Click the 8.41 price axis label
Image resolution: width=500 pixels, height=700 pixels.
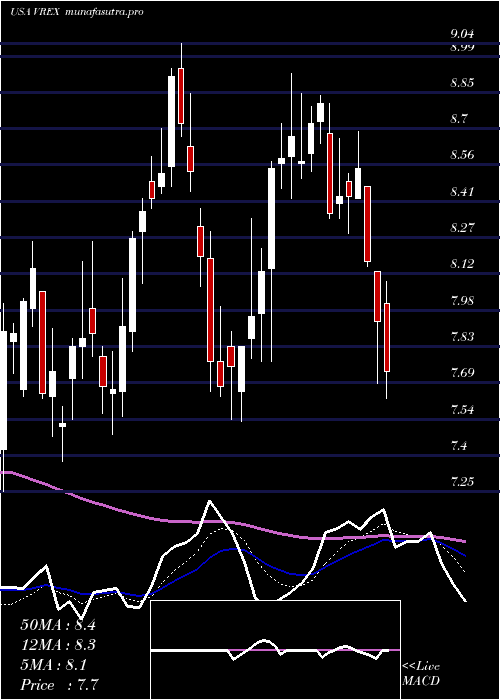click(462, 192)
